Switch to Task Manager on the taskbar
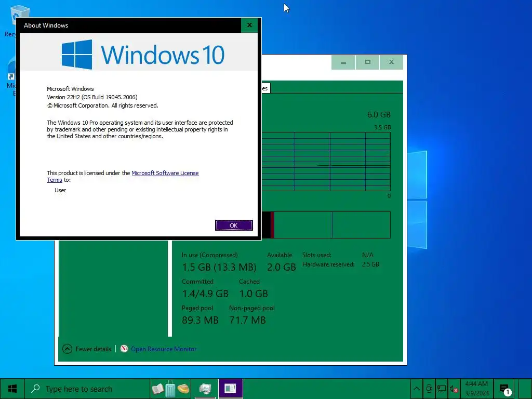 click(x=205, y=389)
